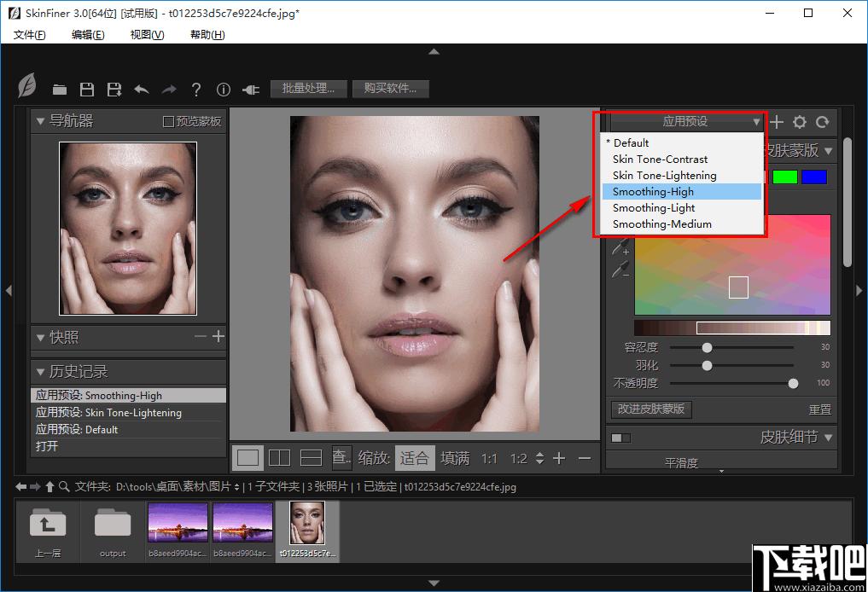Click the 购买软件... button
Viewport: 868px width, 592px height.
(x=390, y=89)
